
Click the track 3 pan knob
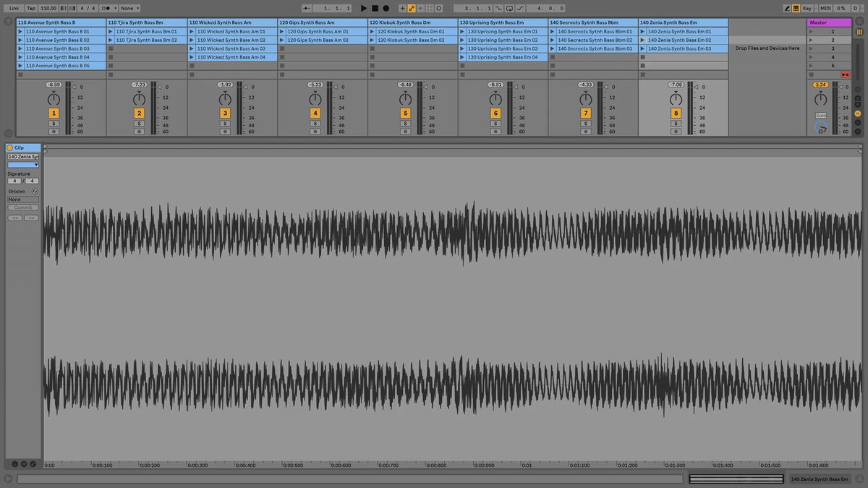point(225,98)
